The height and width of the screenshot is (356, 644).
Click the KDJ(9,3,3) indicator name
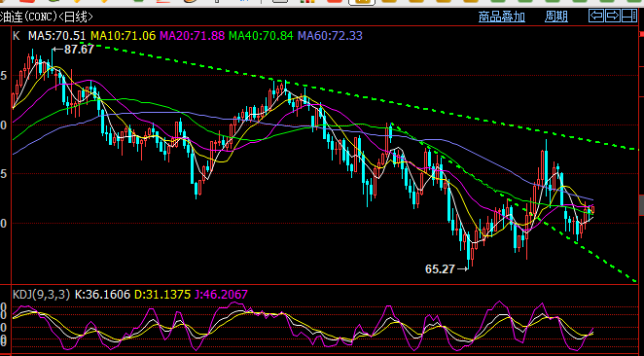(x=42, y=295)
